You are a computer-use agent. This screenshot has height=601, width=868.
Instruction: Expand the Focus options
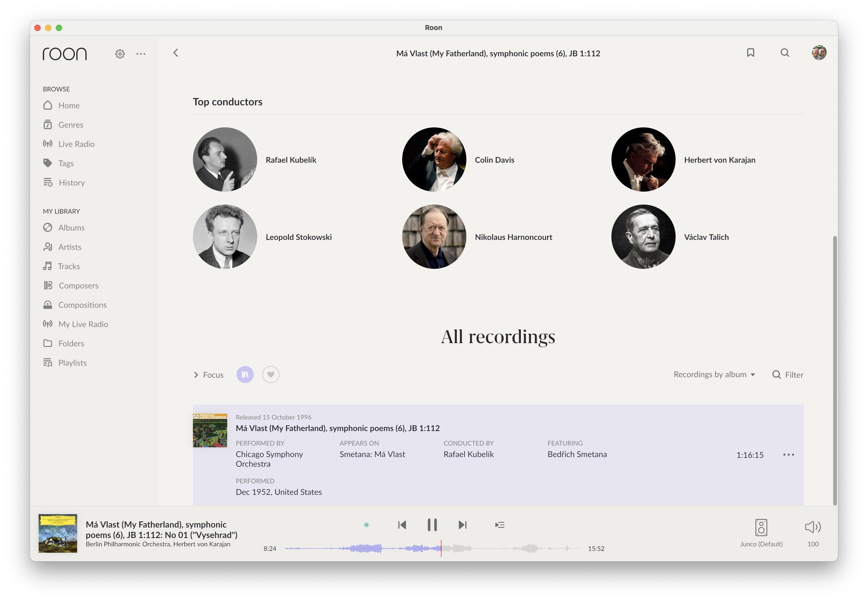[x=208, y=375]
